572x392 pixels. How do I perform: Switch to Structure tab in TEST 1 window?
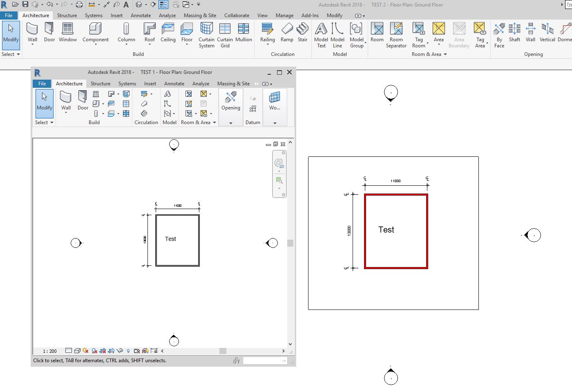click(x=101, y=84)
